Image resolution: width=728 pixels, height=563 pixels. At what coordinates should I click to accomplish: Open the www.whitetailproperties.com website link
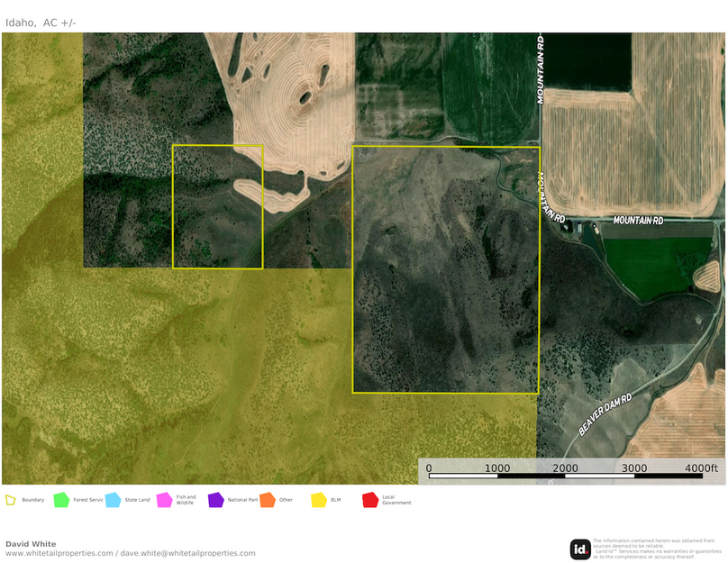(59, 553)
